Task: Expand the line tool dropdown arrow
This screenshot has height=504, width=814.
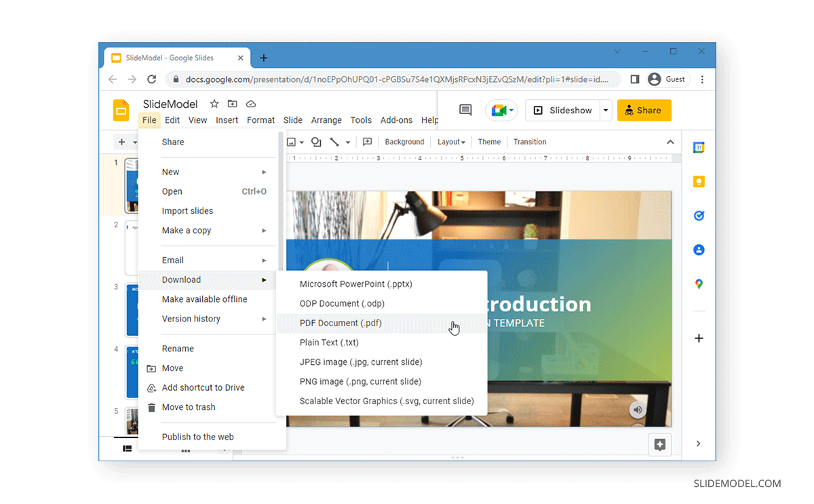Action: point(348,142)
